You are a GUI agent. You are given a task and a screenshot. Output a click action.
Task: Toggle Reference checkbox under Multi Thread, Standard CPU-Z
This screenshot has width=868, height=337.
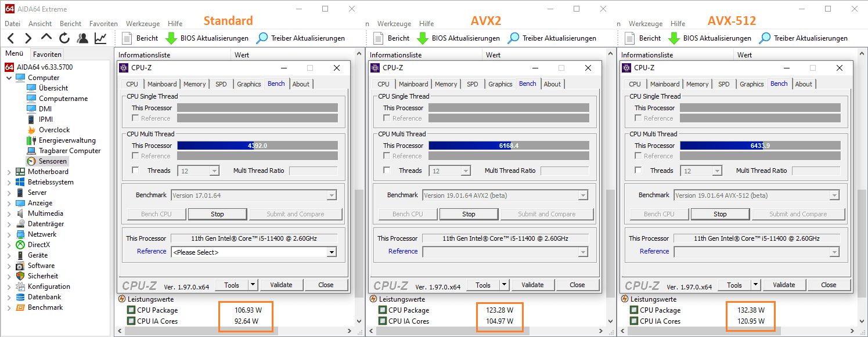135,156
